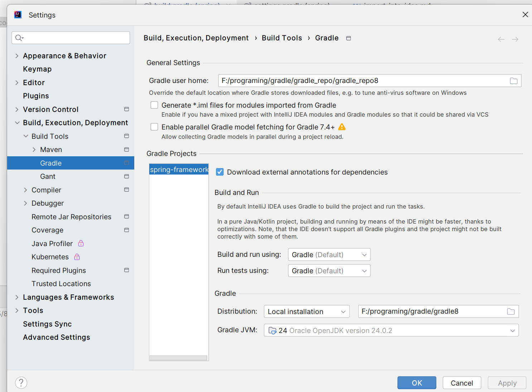Viewport: 532px width, 392px height.
Task: Collapse the Build Tools node
Action: point(25,136)
